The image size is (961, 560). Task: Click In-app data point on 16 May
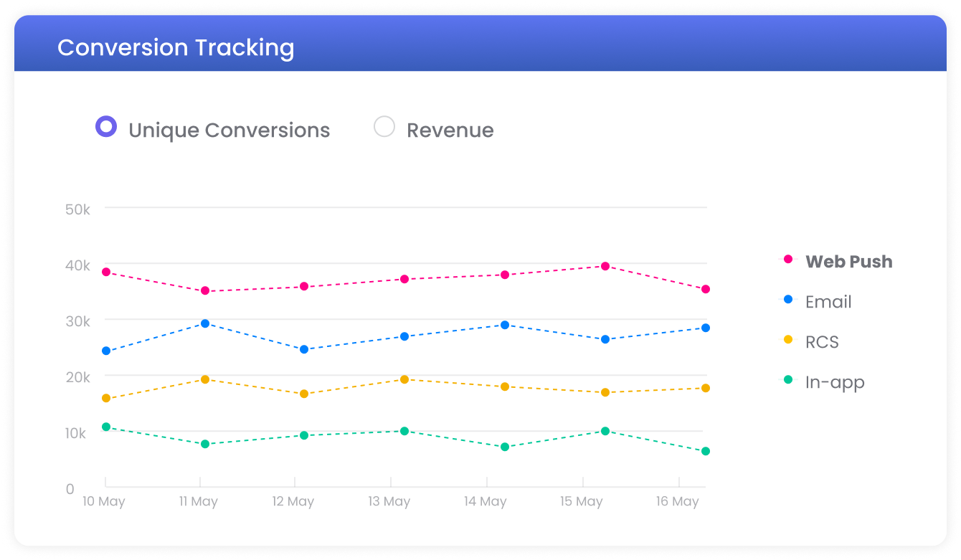pos(706,451)
